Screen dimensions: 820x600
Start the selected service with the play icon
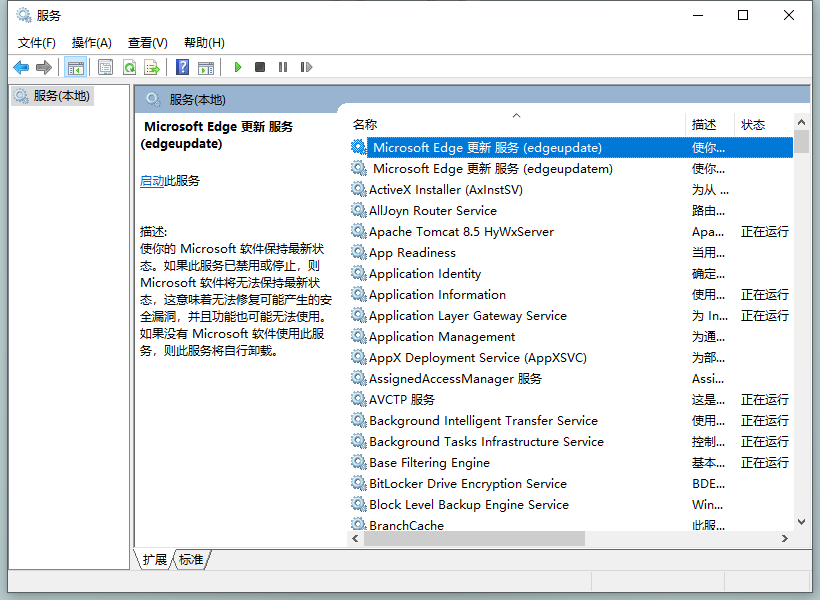(x=237, y=67)
